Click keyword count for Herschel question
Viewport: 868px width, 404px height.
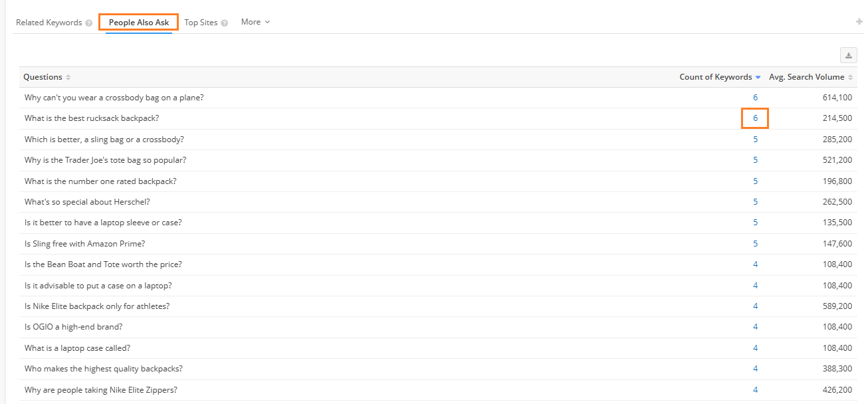(755, 202)
